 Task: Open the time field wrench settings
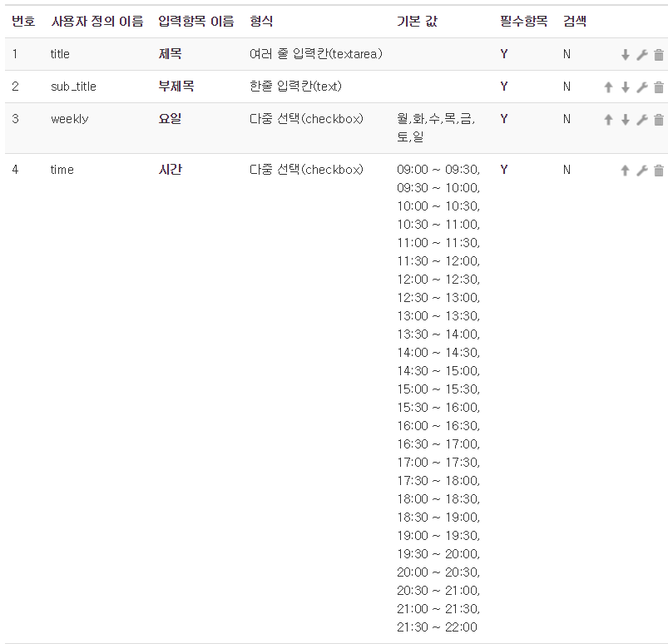(x=642, y=171)
